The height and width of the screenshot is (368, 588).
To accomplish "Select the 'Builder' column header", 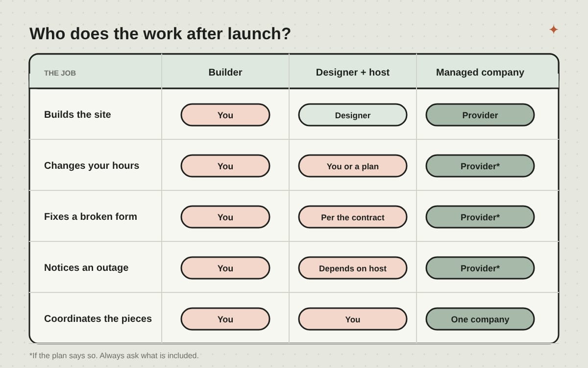I will point(225,72).
